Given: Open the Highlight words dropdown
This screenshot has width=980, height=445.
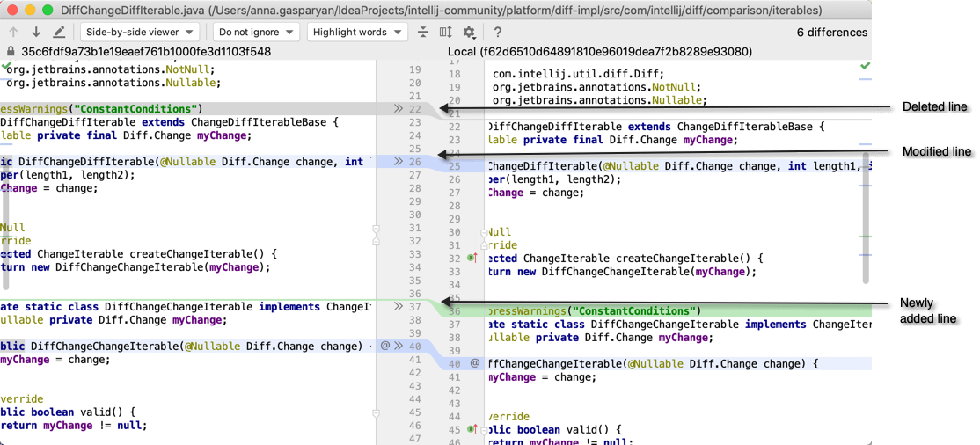Looking at the screenshot, I should coord(357,32).
